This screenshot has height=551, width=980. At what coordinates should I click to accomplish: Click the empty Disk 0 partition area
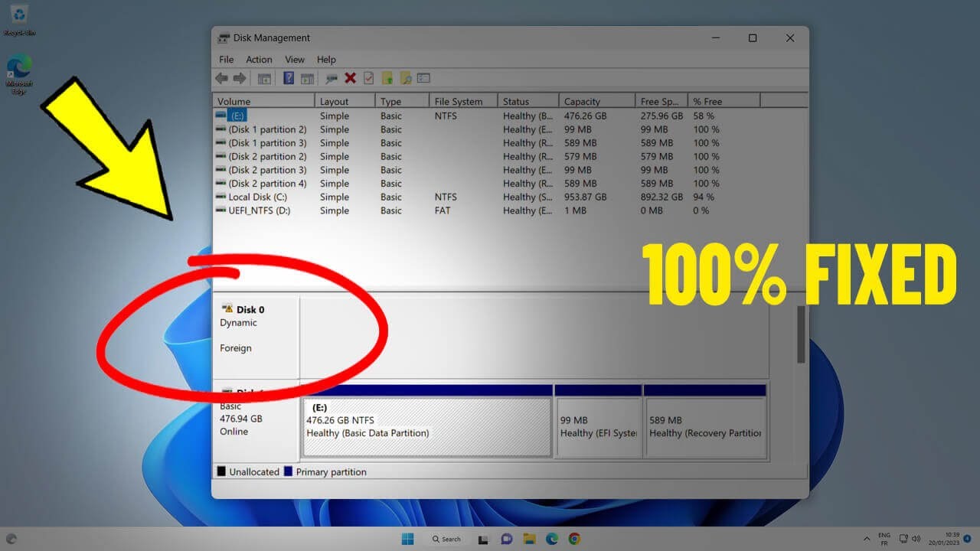[x=534, y=337]
